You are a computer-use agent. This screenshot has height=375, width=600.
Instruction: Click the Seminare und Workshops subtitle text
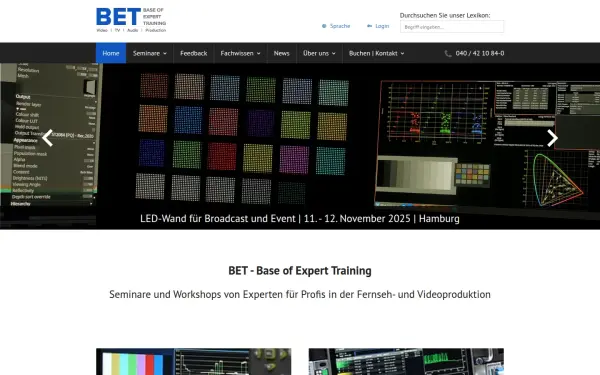300,294
